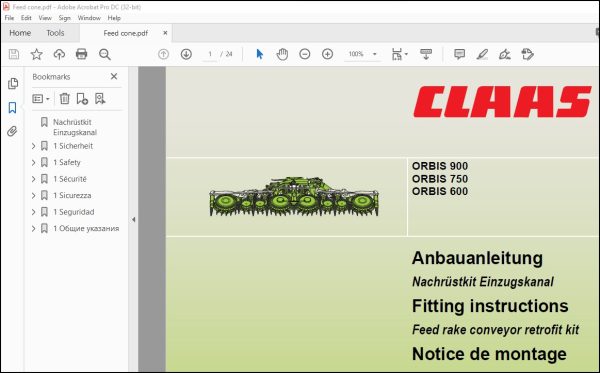Upload file to cloud icon
600x373 pixels.
click(59, 54)
